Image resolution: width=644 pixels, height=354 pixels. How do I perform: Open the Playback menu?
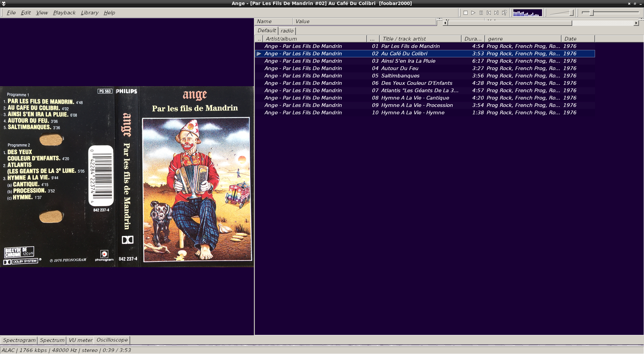(64, 13)
